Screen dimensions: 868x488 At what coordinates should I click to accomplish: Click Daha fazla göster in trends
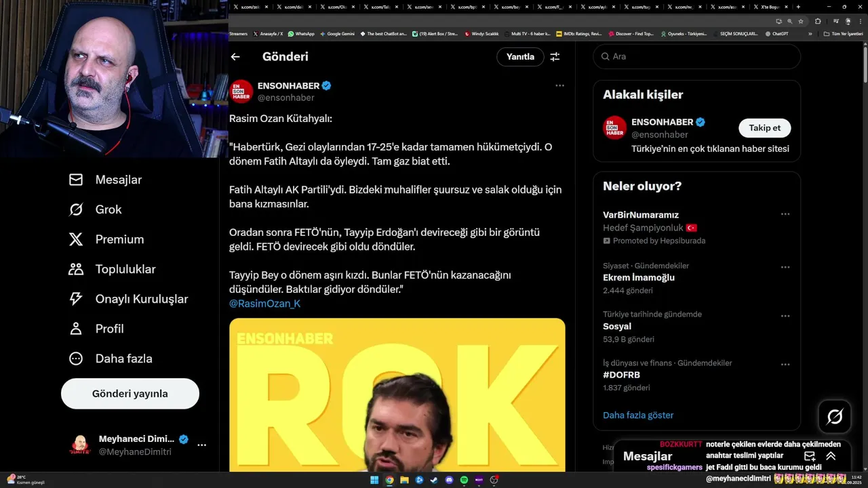tap(638, 415)
